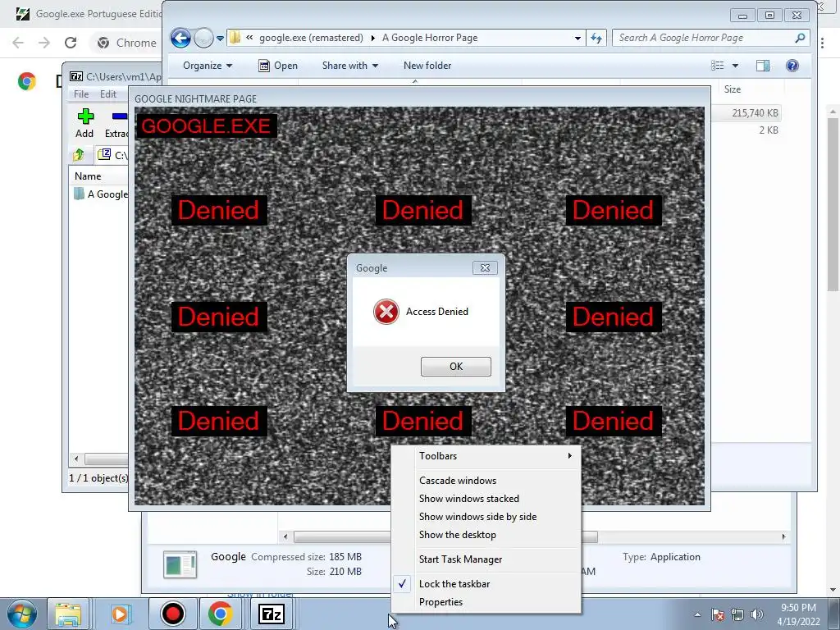Open File Explorer from taskbar
Screen dimensions: 840x630
click(x=68, y=614)
